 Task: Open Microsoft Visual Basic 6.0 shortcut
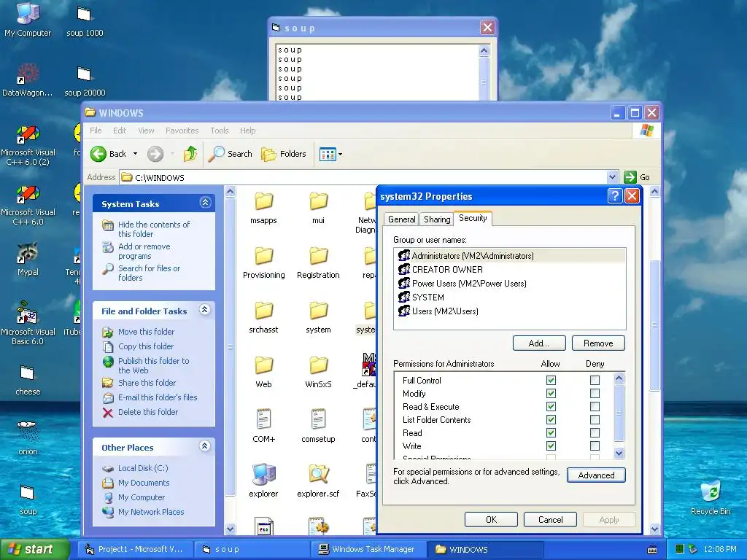pos(28,323)
